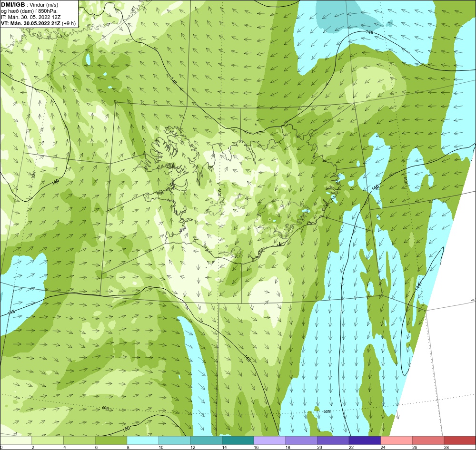Click the '146' contour label east of Iceland

376,187
